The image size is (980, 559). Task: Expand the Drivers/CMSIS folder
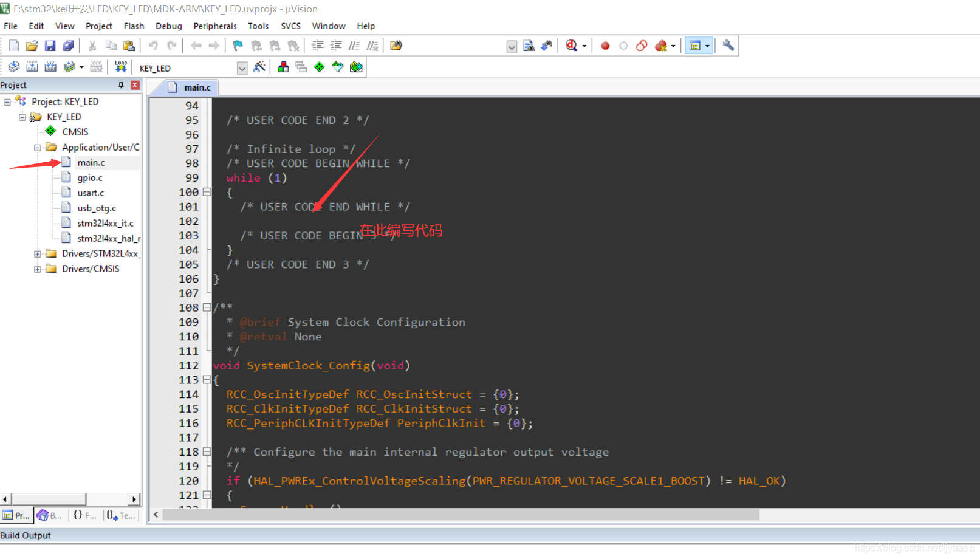point(38,269)
